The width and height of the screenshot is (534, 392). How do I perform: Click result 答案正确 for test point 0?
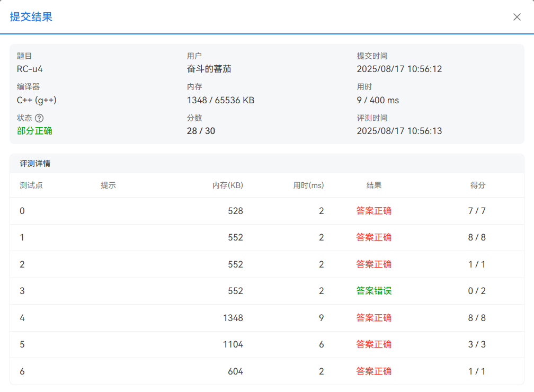[x=373, y=211]
